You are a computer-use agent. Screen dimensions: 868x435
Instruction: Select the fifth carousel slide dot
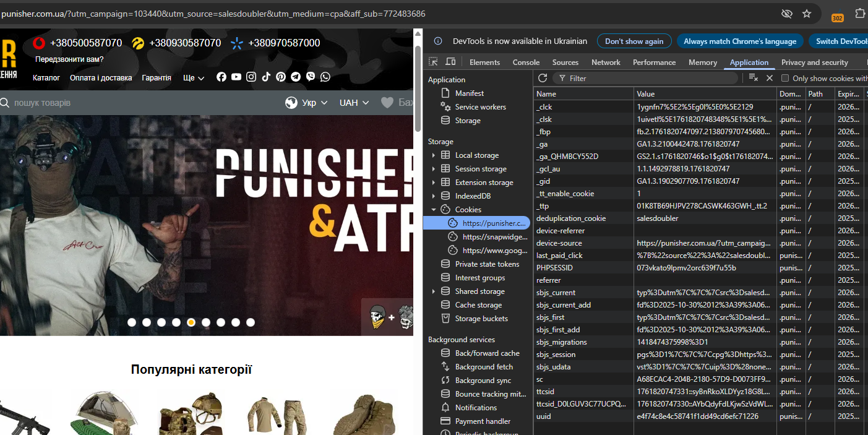pos(191,322)
